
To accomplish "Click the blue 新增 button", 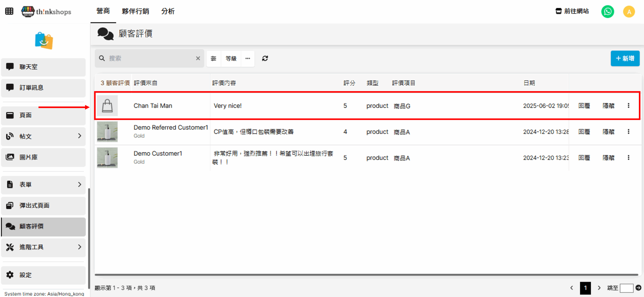I will (x=625, y=58).
